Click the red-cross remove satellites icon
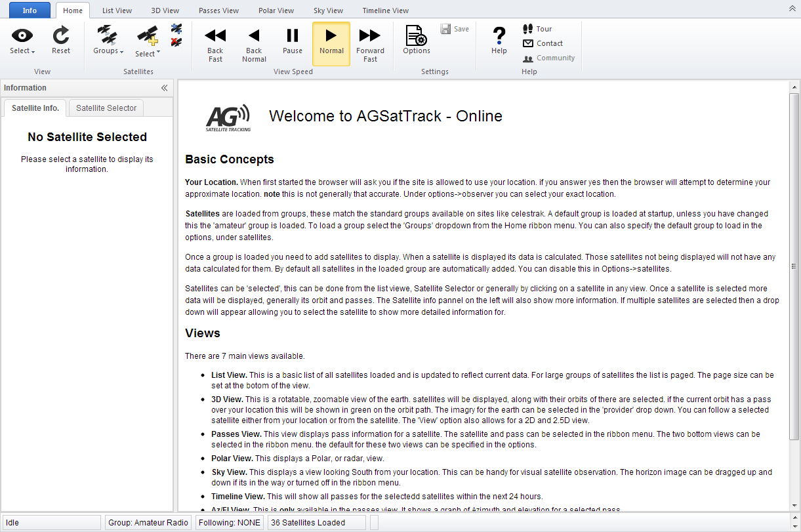The height and width of the screenshot is (532, 801). (176, 43)
